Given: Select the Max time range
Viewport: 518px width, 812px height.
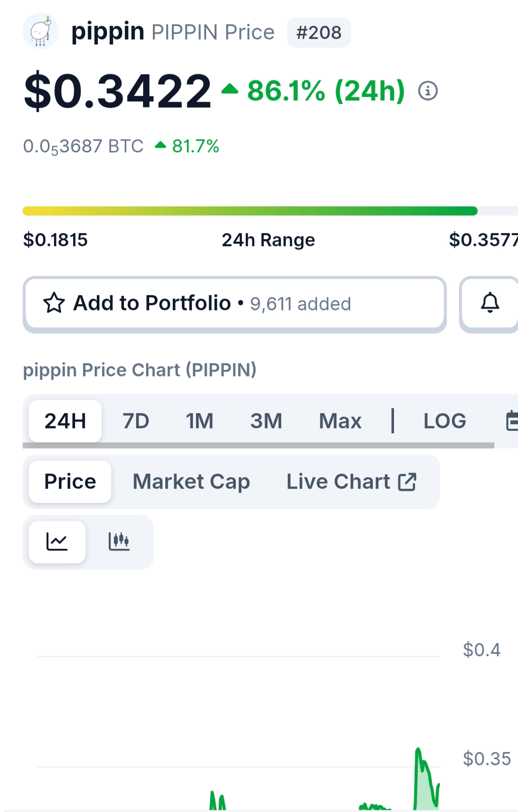Looking at the screenshot, I should (x=340, y=421).
